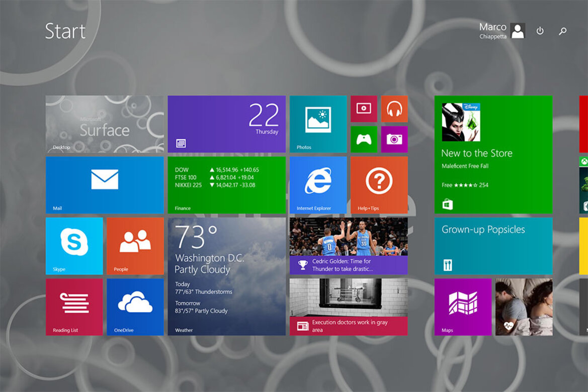Click the user avatar picture
Image resolution: width=588 pixels, height=392 pixels.
518,31
